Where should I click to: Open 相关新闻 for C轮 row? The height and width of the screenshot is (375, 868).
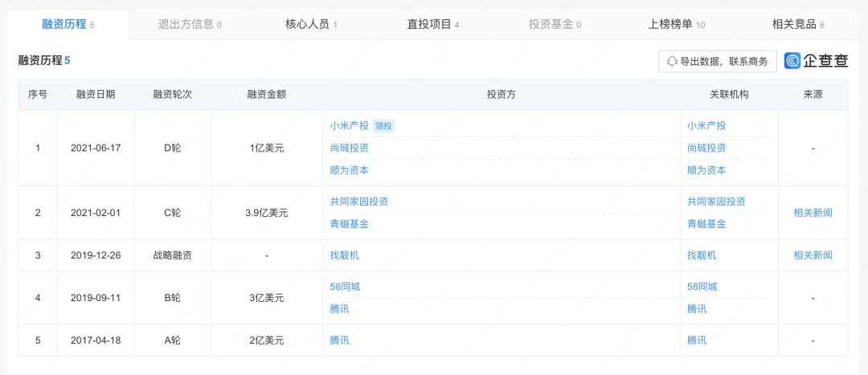pos(813,212)
